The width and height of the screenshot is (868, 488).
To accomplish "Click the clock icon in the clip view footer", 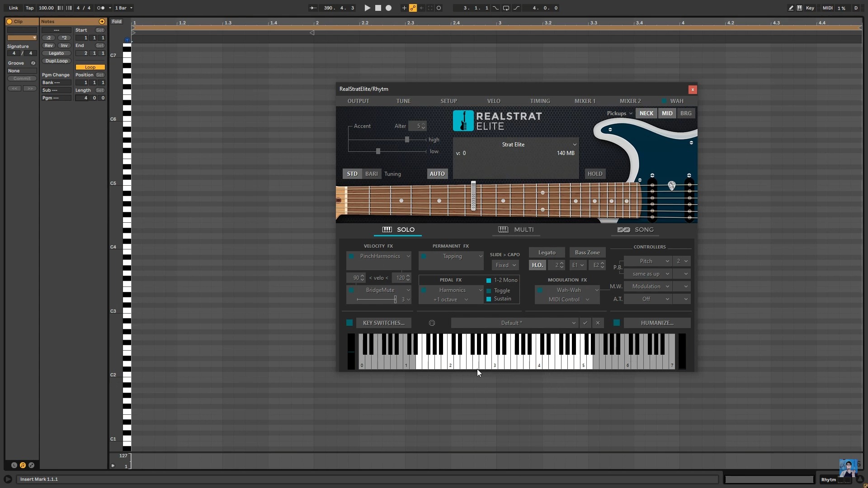I will pyautogui.click(x=14, y=465).
